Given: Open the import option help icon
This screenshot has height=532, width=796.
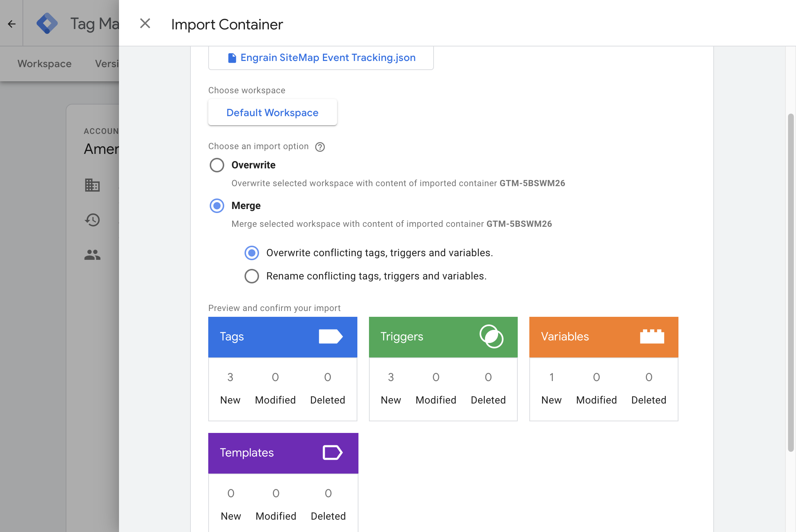Looking at the screenshot, I should (320, 147).
